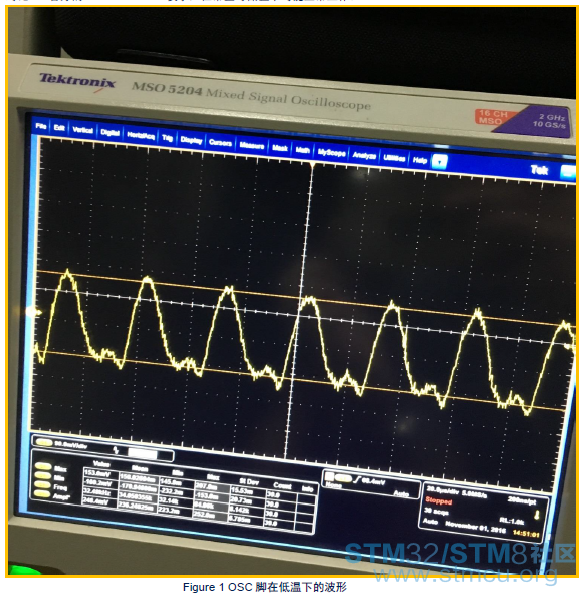582x599 pixels.
Task: Click the rising edge slope icon
Action: (x=358, y=479)
